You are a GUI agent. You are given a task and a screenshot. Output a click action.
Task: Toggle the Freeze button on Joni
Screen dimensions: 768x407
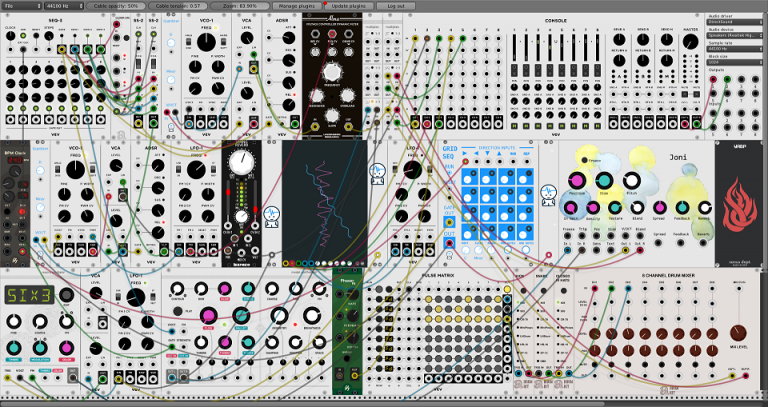584,160
